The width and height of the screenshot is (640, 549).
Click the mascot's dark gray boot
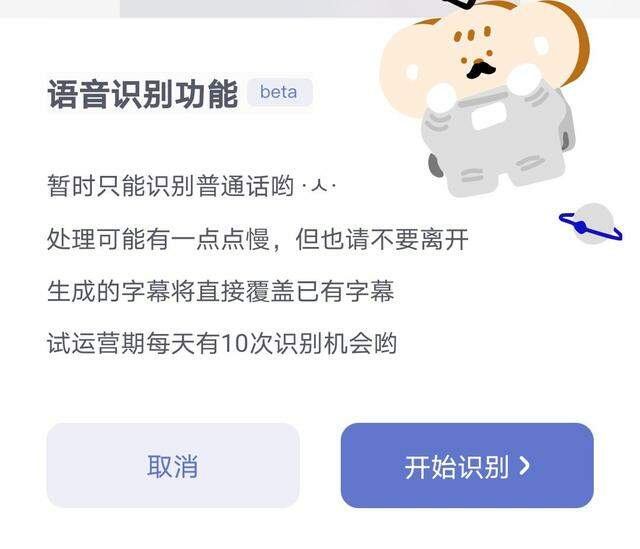[435, 165]
